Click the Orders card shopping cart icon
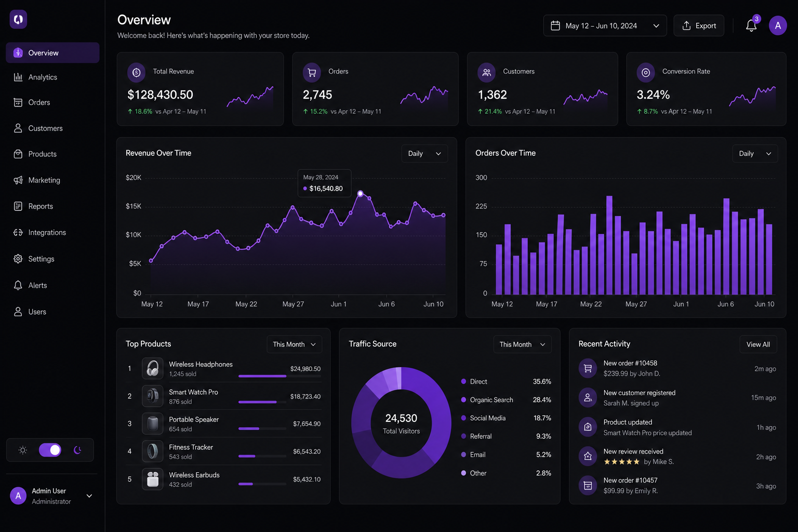 (312, 73)
